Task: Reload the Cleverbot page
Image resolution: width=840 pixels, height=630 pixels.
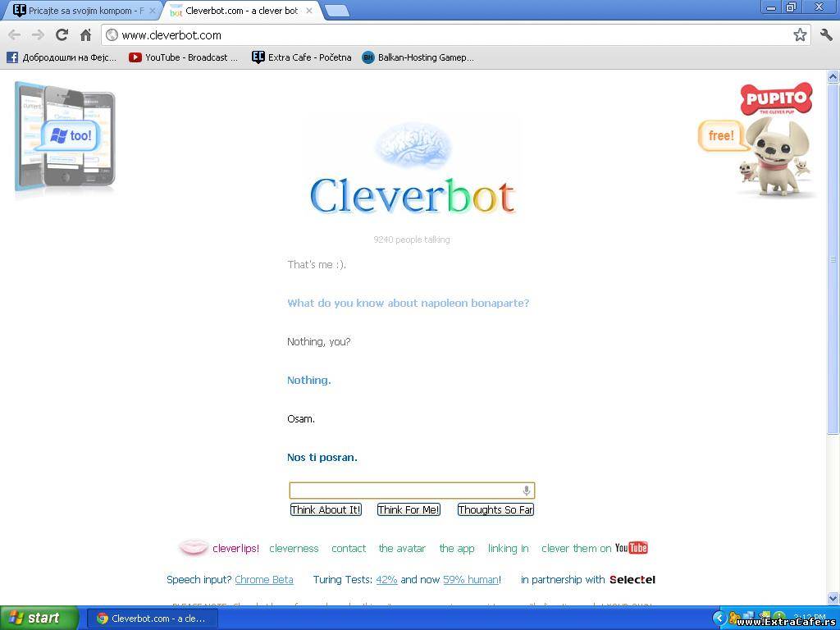Action: [x=62, y=34]
